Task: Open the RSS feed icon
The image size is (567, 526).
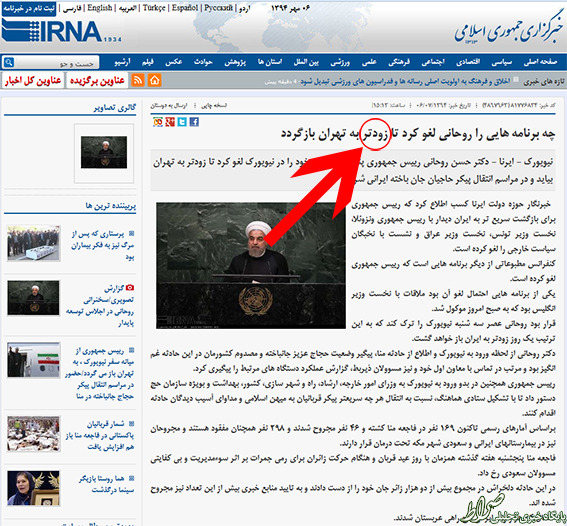Action: (138, 80)
